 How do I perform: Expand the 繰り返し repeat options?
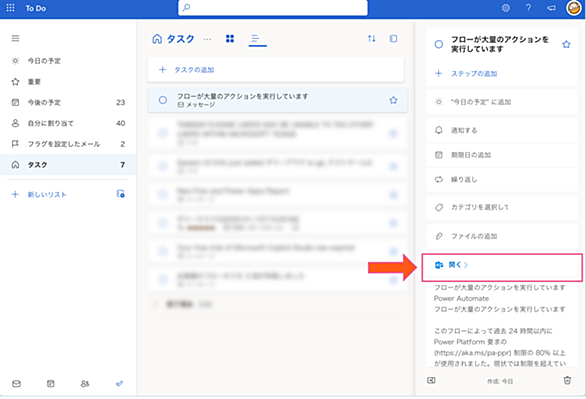point(502,180)
